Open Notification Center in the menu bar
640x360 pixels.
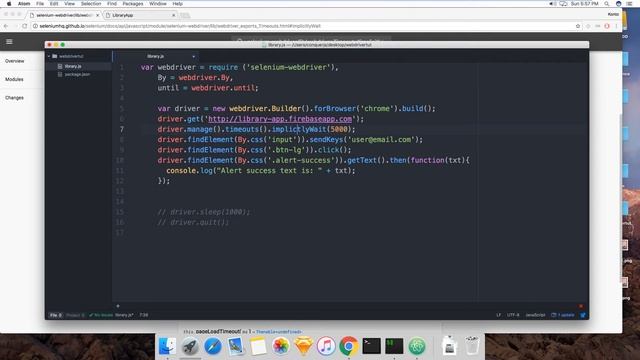point(630,4)
